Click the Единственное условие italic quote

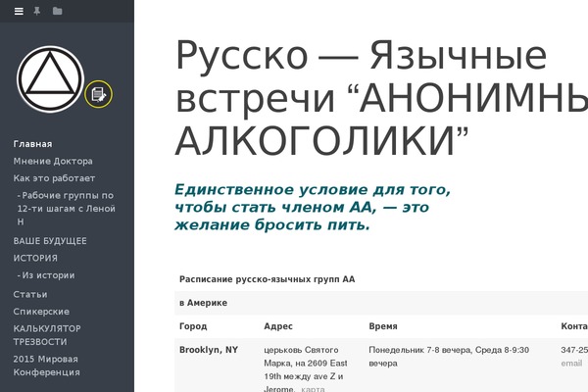[x=313, y=207]
